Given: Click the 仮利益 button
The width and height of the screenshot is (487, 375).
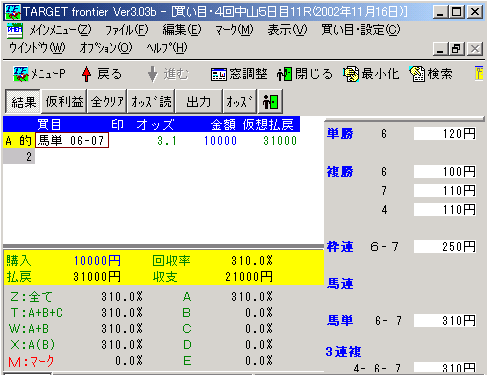Looking at the screenshot, I should (x=64, y=102).
